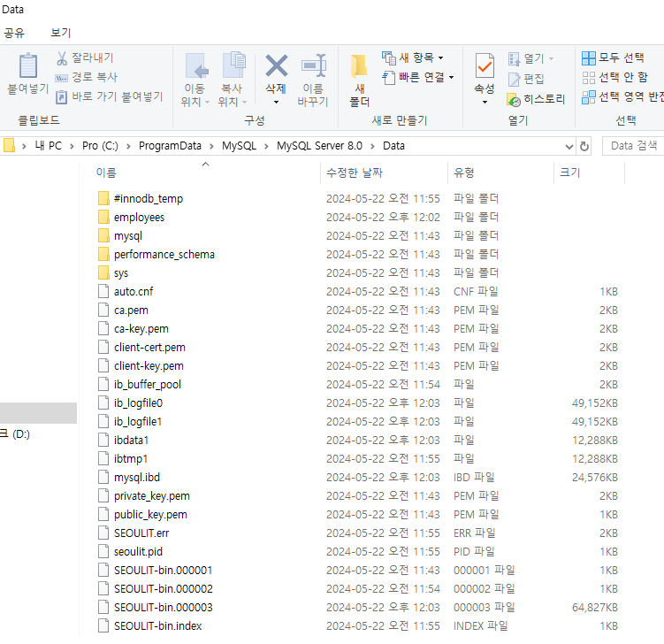This screenshot has height=644, width=664.
Task: Select the SEOULIT-bin.index file
Action: 150,626
